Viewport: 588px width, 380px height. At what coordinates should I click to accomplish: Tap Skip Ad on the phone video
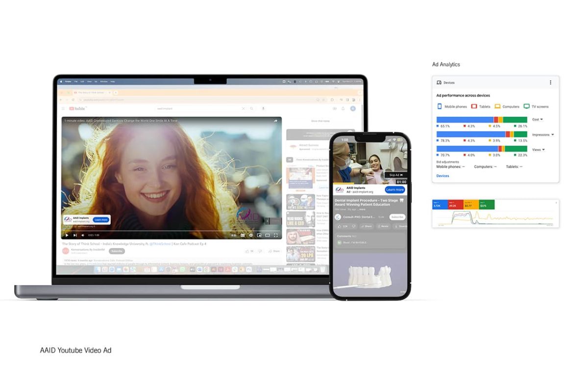(x=395, y=175)
